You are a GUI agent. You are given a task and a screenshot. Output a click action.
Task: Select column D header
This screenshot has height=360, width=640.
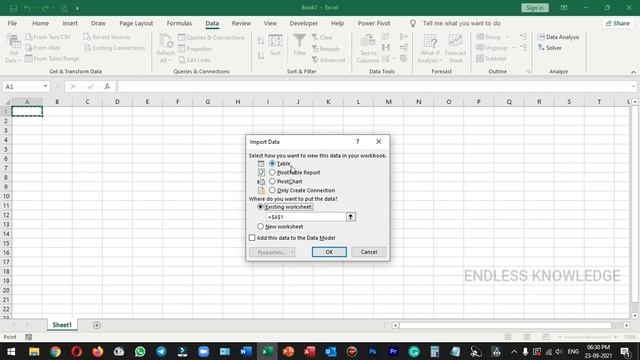[x=117, y=102]
